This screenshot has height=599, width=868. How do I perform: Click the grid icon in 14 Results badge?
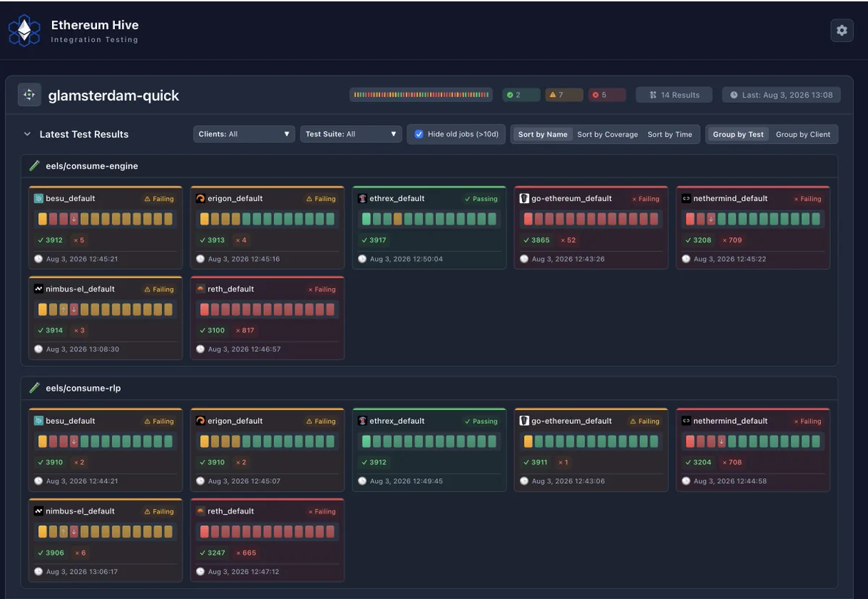coord(653,95)
